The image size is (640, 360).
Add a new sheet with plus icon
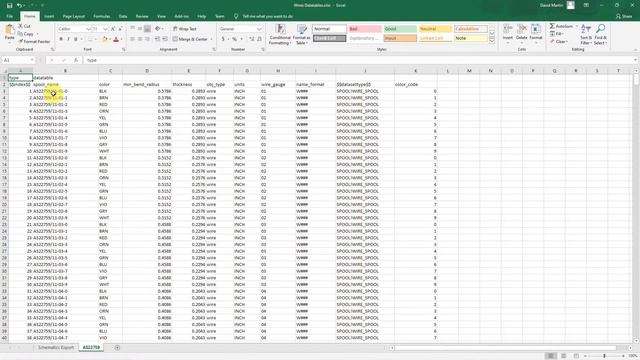pos(117,348)
